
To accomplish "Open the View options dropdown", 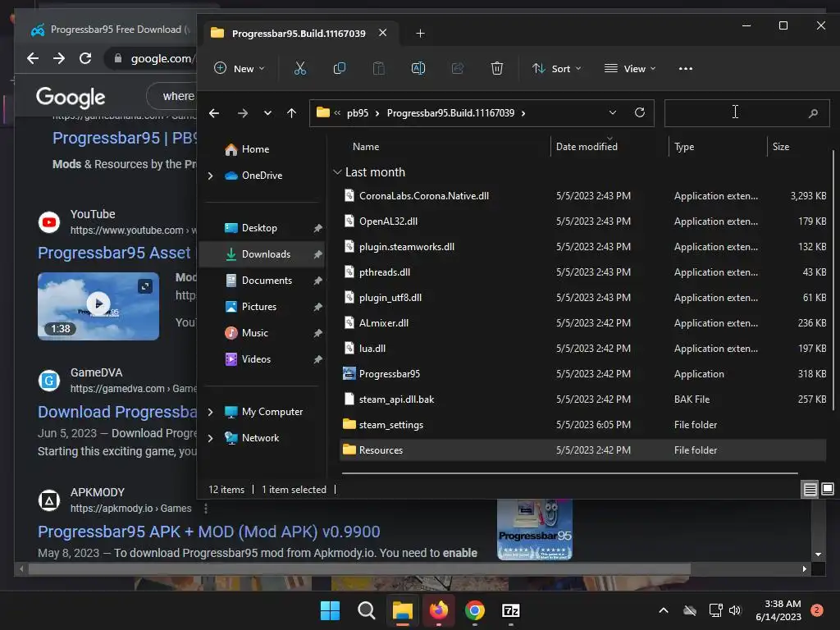I will point(630,69).
